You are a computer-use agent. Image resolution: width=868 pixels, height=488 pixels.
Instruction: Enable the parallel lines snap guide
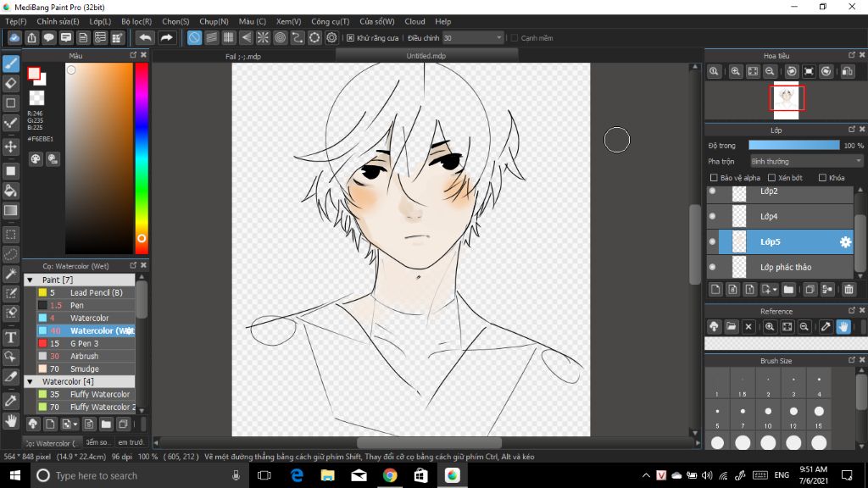[x=211, y=37]
